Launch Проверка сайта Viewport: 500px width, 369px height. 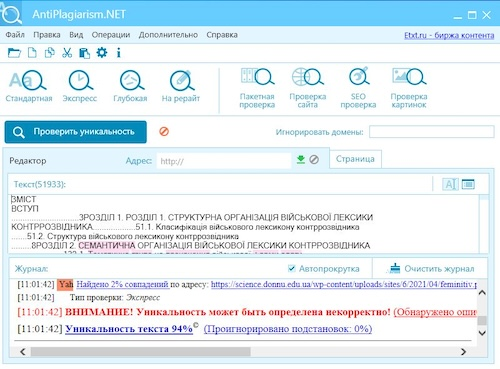(x=308, y=88)
